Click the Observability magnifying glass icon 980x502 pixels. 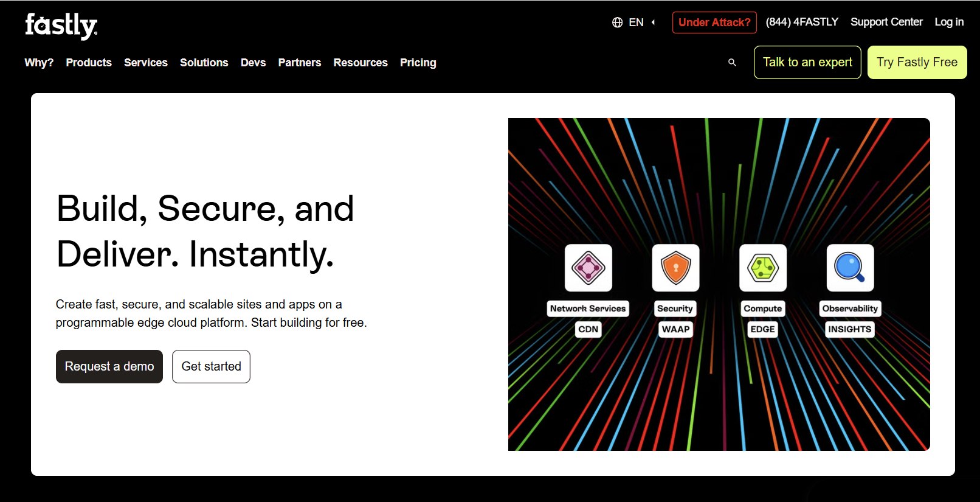[850, 268]
